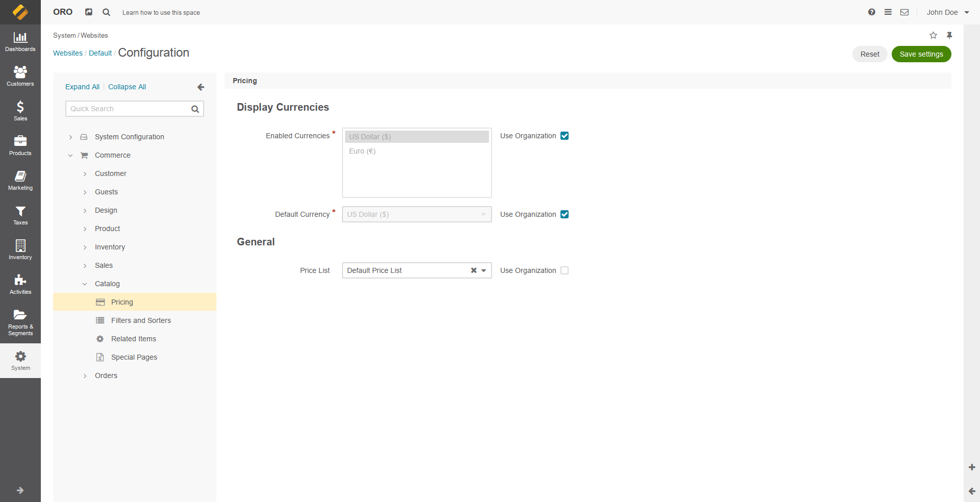
Task: Expand the Orders tree node
Action: point(85,376)
